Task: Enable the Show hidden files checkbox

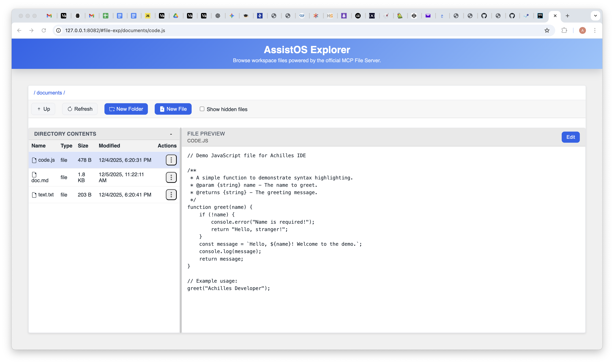Action: point(202,109)
